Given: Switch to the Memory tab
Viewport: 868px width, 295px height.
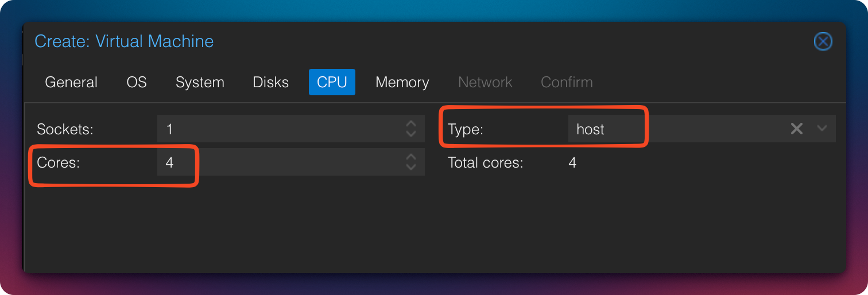Looking at the screenshot, I should point(402,82).
